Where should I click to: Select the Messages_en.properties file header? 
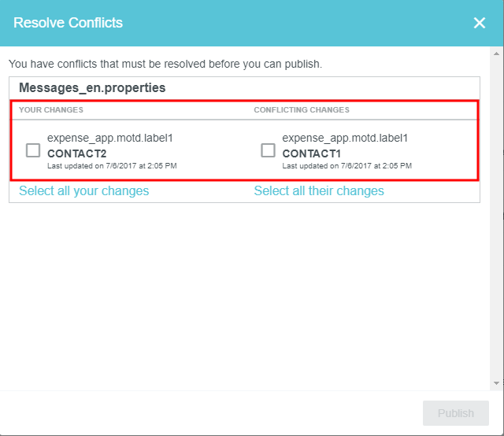point(92,88)
